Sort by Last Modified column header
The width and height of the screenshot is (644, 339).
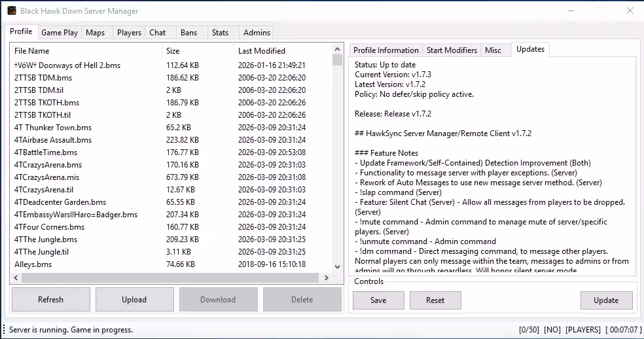pos(283,51)
